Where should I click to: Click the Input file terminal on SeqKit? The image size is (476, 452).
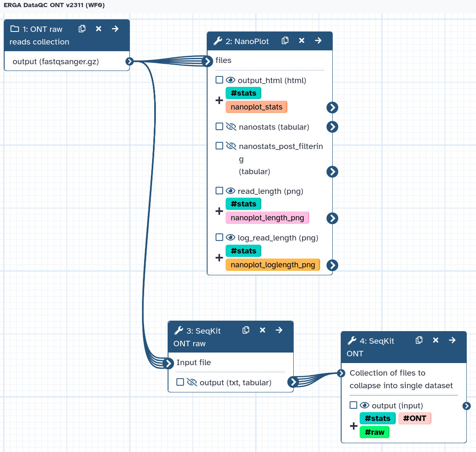point(168,363)
